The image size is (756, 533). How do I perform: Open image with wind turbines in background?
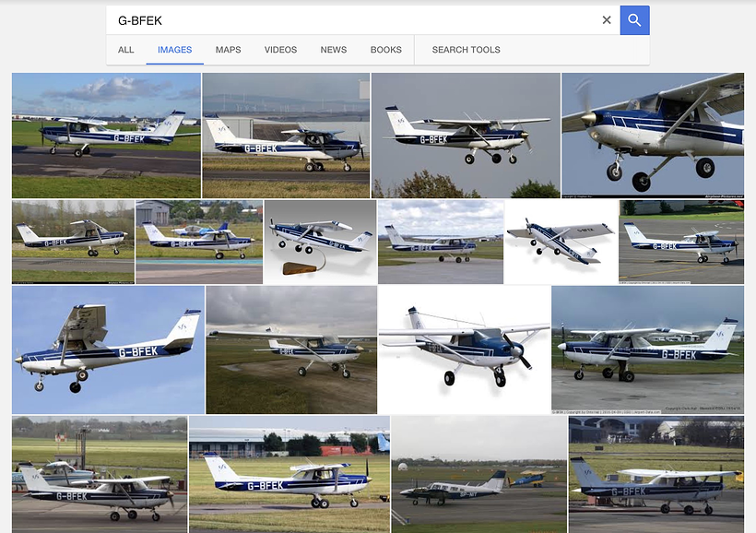pos(286,135)
